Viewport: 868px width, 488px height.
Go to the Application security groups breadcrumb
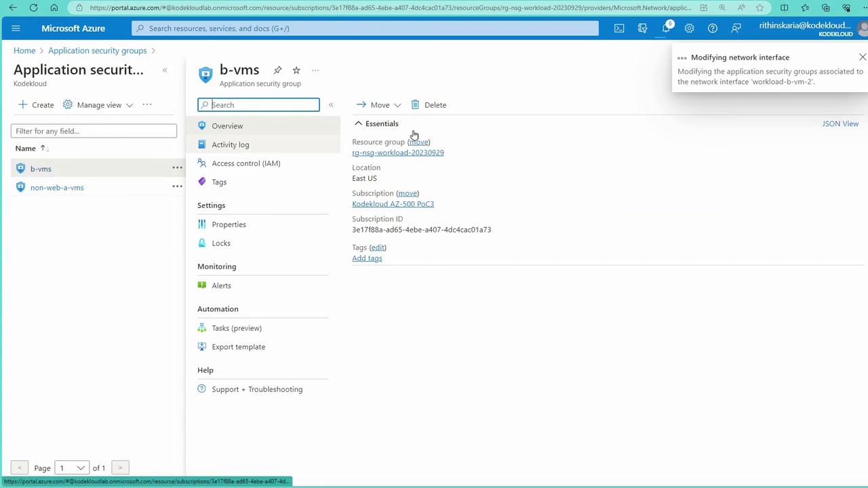(x=97, y=51)
